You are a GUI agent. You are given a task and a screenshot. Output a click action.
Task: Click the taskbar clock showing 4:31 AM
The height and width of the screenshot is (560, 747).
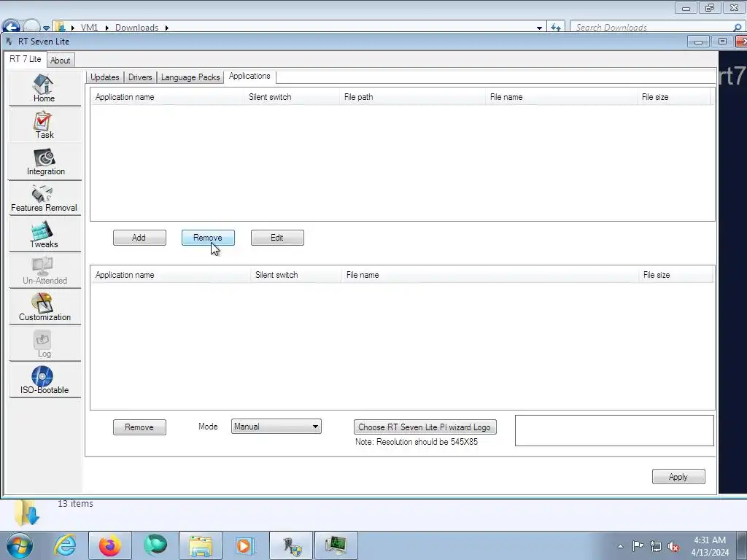[x=710, y=546]
